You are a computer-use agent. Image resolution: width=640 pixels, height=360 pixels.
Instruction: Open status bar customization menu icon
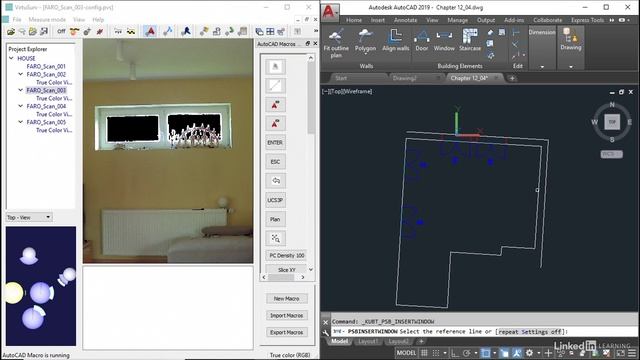(632, 353)
